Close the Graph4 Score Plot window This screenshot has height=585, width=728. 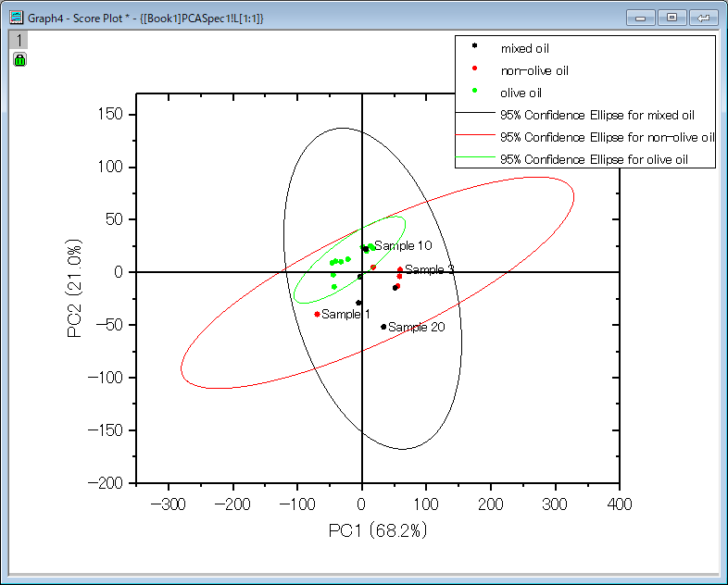click(x=703, y=19)
